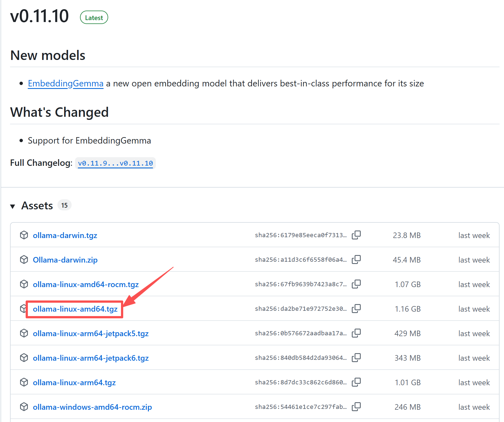
Task: Click package icon beside Ollama-darwin.zip
Action: 24,259
